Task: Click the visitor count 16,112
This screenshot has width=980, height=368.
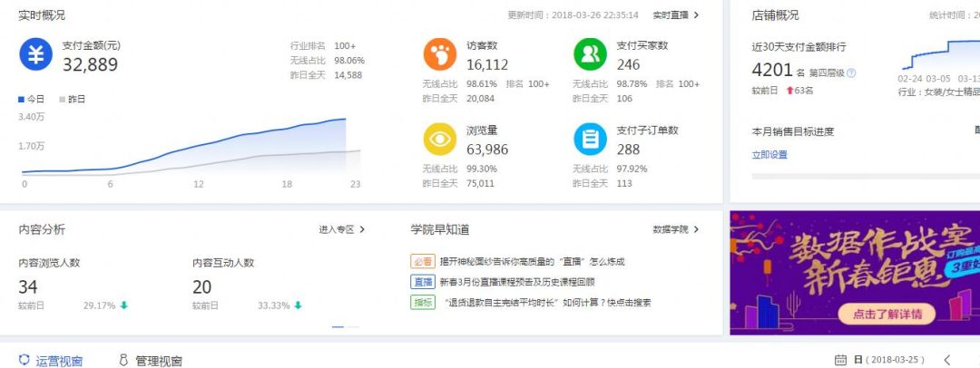Action: tap(487, 64)
